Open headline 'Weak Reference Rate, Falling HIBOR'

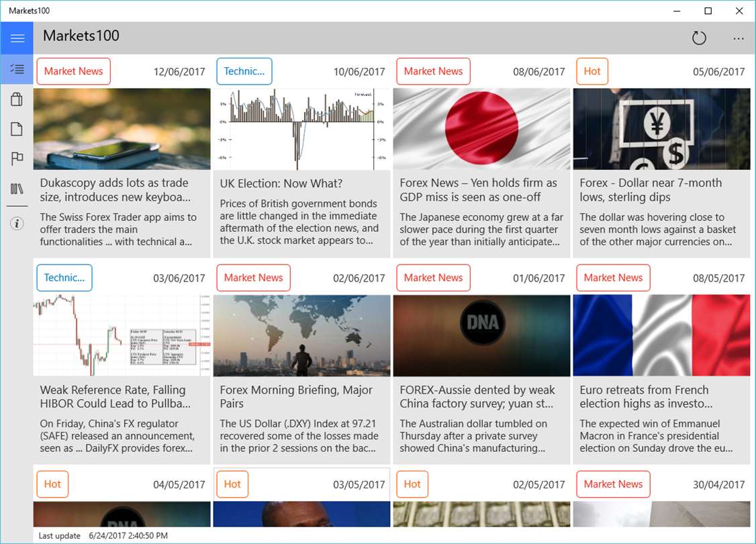point(115,396)
